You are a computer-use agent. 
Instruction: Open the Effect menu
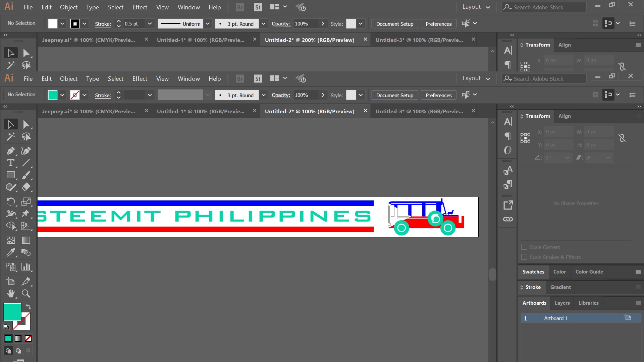(x=140, y=78)
